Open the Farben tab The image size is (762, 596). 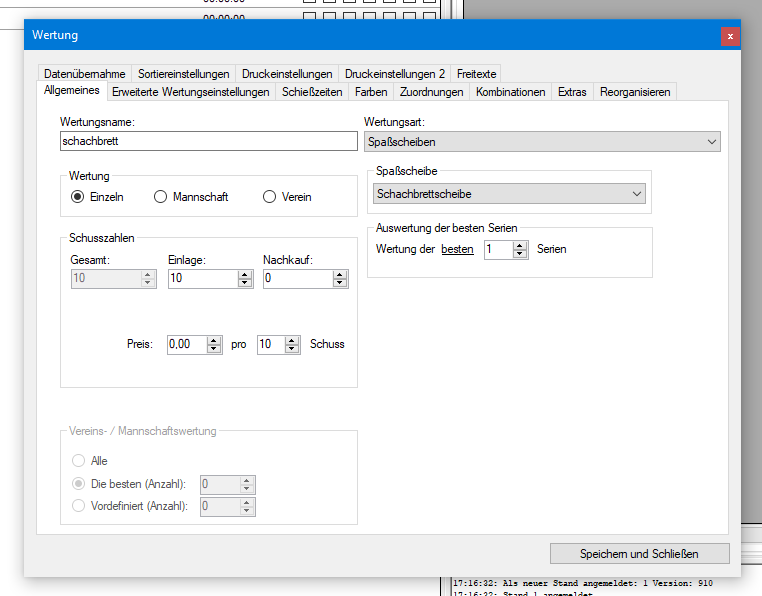pyautogui.click(x=371, y=92)
